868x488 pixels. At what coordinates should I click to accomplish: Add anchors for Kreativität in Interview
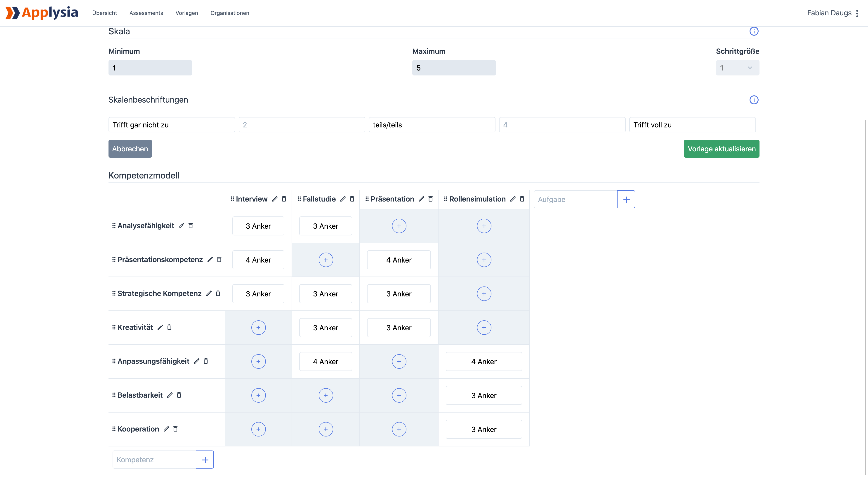[x=258, y=327]
